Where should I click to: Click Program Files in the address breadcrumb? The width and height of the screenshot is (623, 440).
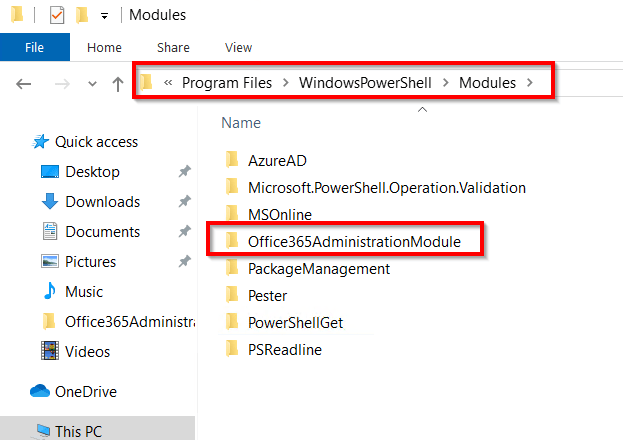click(229, 83)
